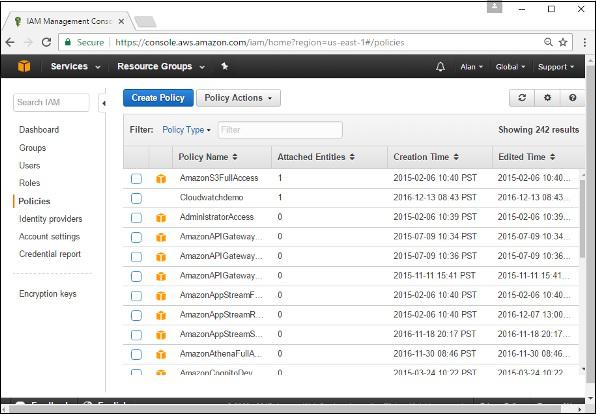Open Users in the sidebar
Image resolution: width=596 pixels, height=414 pixels.
[29, 165]
